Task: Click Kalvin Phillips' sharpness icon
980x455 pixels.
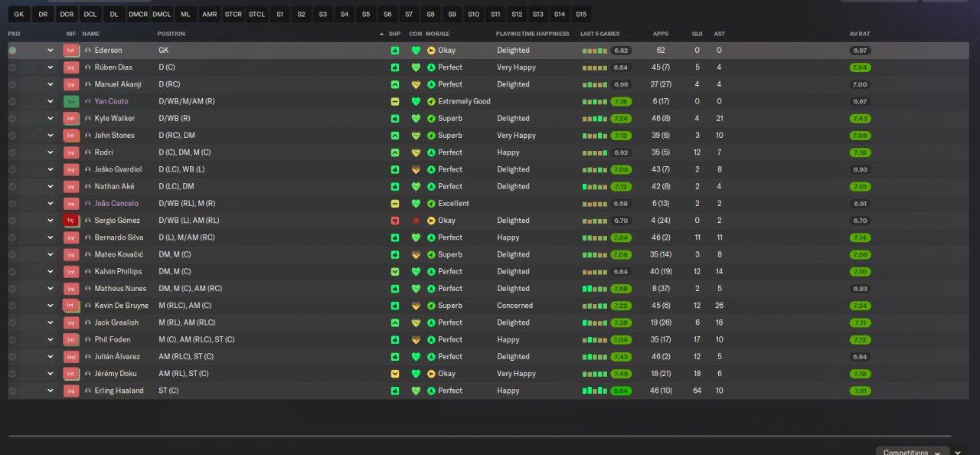Action: [x=395, y=272]
